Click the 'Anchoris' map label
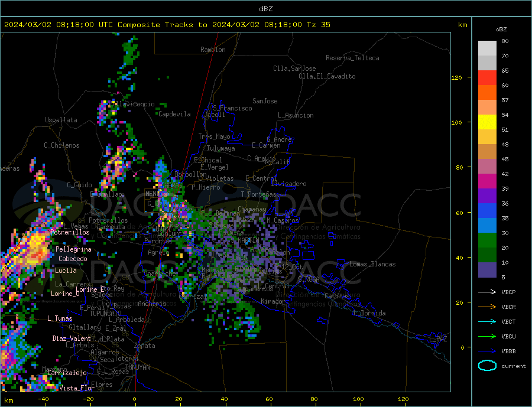This screenshot has width=532, height=407. tap(152, 304)
